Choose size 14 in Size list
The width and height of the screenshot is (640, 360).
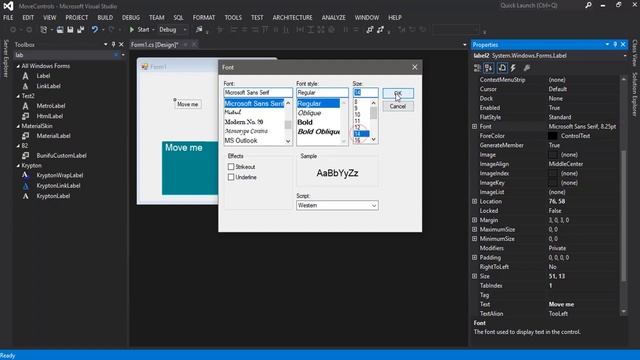coord(361,134)
